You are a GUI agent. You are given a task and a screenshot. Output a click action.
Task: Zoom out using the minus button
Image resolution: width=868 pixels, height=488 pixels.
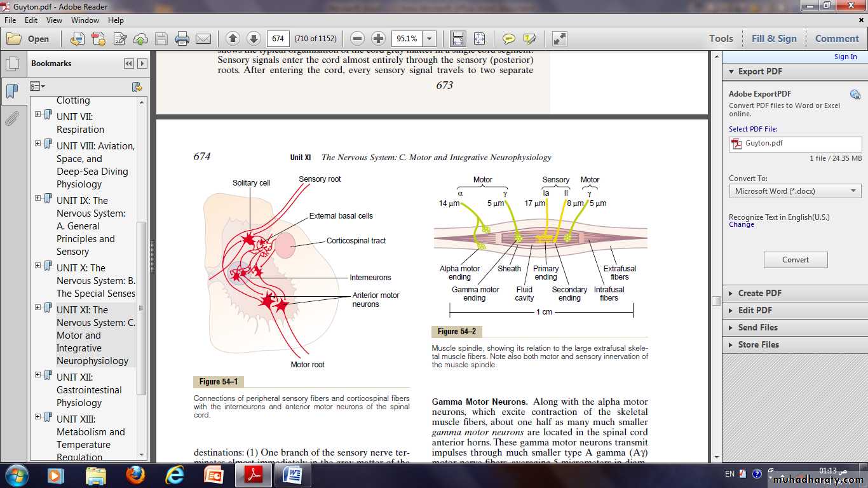click(x=358, y=39)
